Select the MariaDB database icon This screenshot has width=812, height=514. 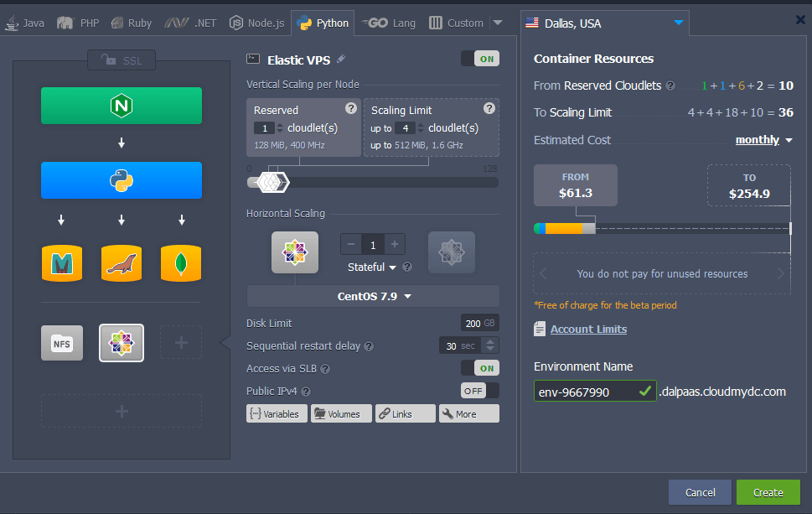pyautogui.click(x=122, y=263)
